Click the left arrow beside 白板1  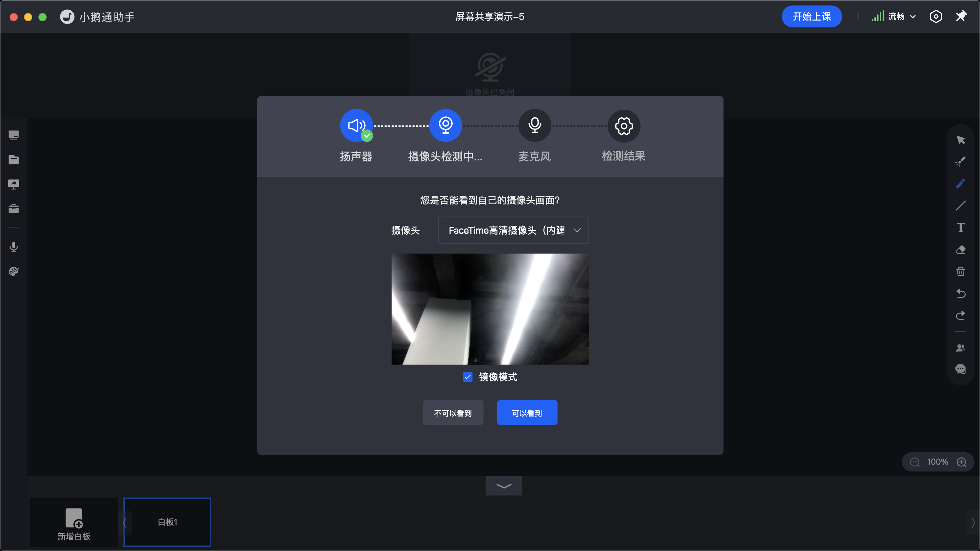pyautogui.click(x=124, y=523)
